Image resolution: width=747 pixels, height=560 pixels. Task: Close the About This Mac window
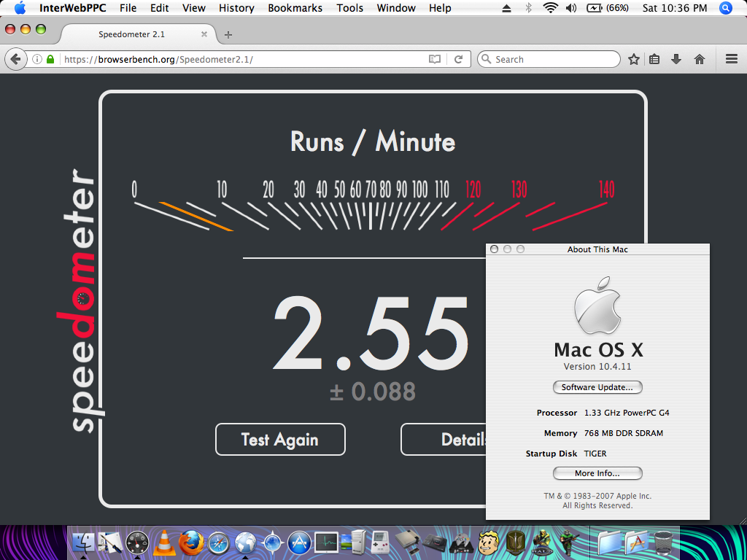tap(494, 249)
